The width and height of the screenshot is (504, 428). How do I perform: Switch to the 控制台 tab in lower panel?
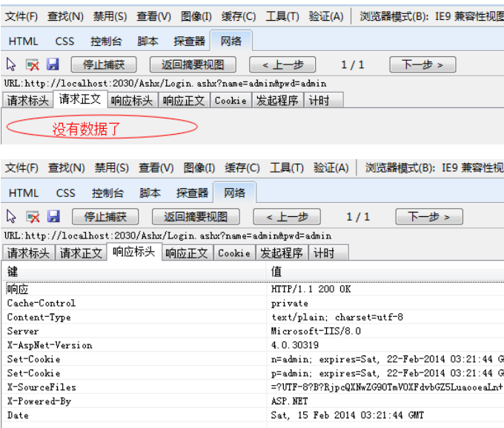107,193
